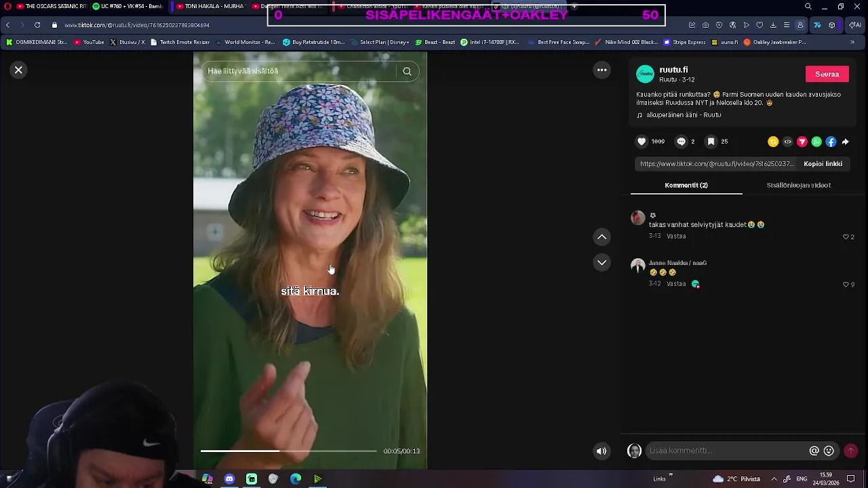Insert a mention with the @ icon
Image resolution: width=868 pixels, height=488 pixels.
[x=814, y=451]
